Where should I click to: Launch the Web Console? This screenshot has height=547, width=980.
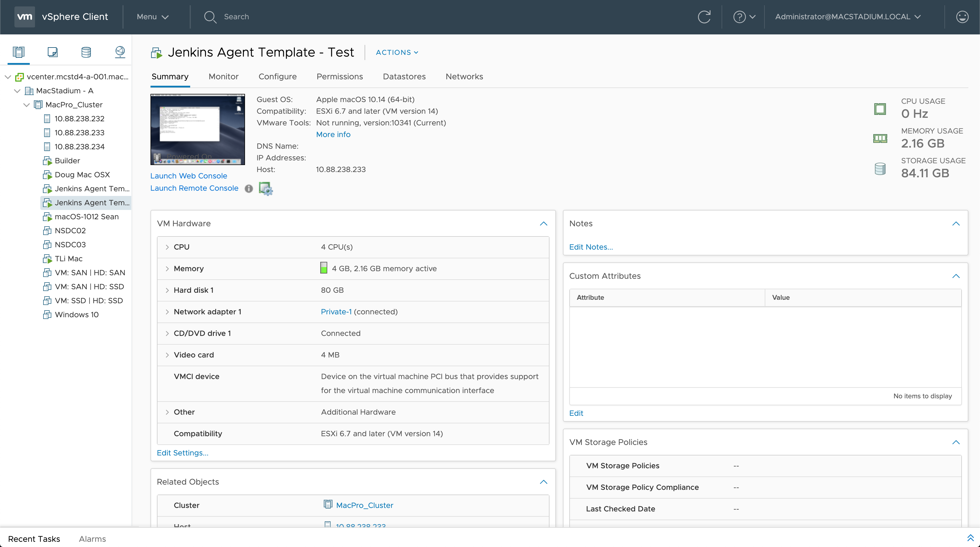pos(189,176)
